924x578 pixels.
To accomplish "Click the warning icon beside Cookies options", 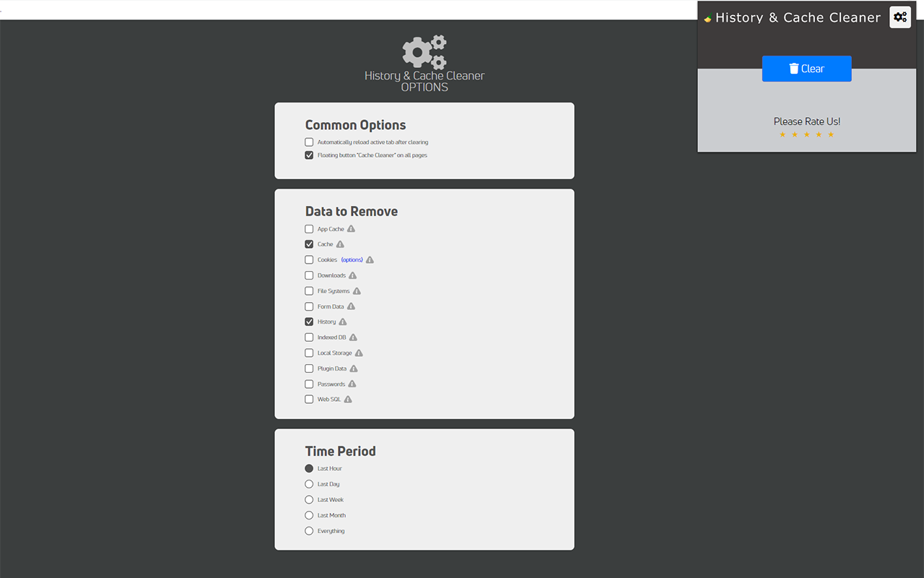I will (370, 260).
